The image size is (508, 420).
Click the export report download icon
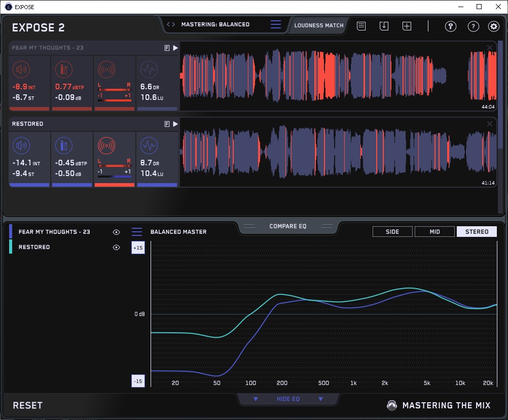(x=384, y=26)
